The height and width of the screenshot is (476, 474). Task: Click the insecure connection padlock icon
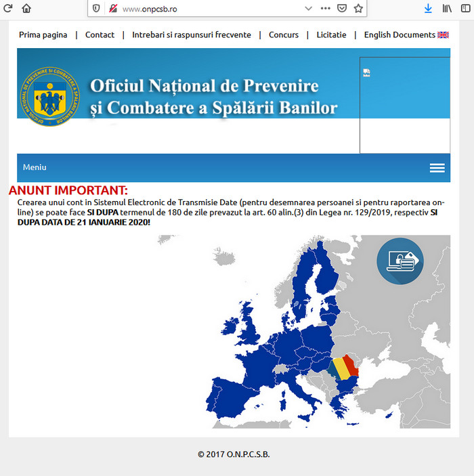pos(113,9)
